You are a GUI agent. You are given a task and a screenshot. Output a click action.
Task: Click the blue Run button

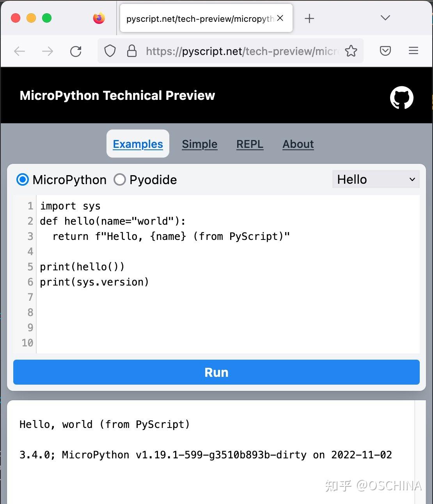tap(216, 372)
